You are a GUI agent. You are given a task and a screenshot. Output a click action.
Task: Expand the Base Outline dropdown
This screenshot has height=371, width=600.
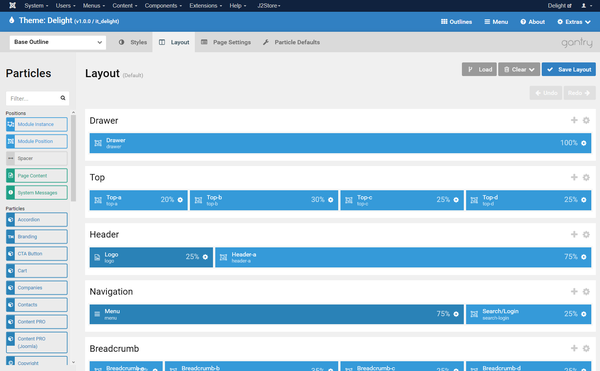coord(58,42)
